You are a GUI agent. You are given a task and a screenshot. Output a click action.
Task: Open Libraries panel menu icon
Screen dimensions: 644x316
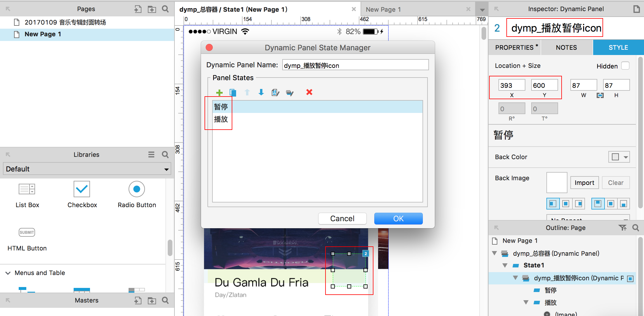pyautogui.click(x=151, y=154)
